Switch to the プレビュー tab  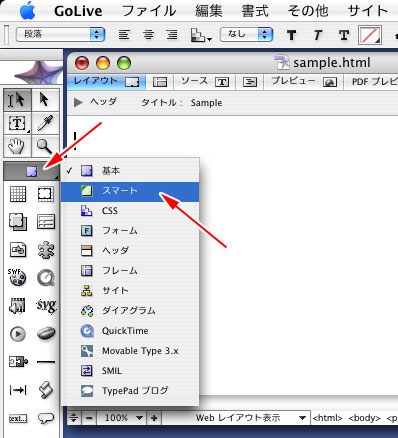[x=304, y=81]
